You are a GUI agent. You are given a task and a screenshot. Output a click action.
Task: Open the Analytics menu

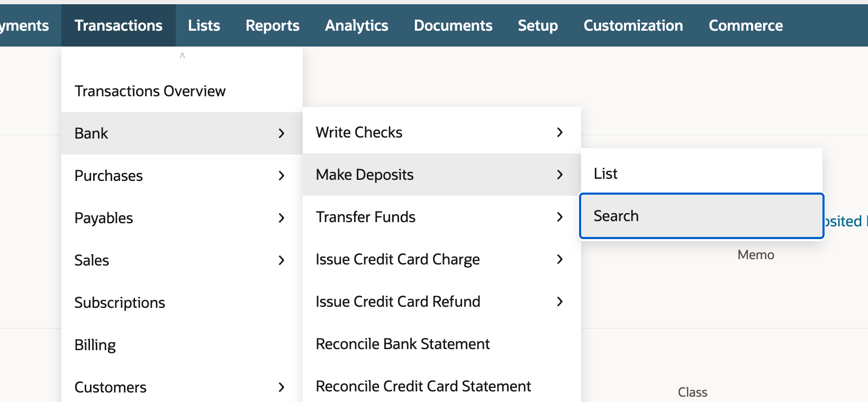point(357,25)
